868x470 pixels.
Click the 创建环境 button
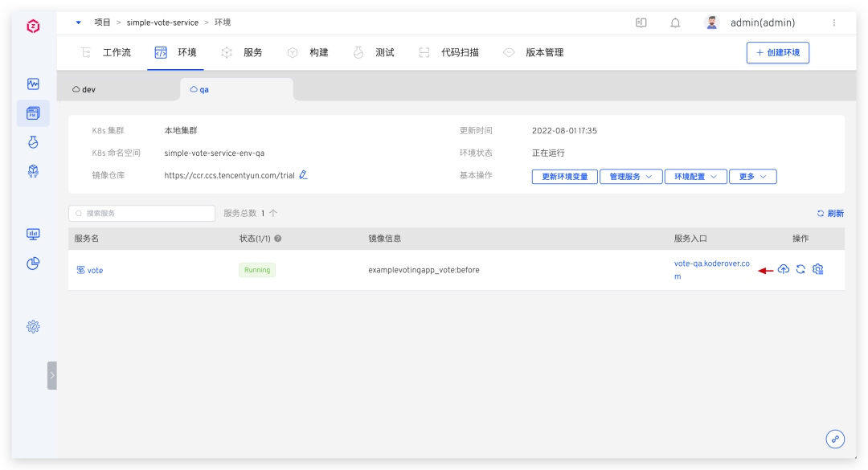[x=777, y=53]
